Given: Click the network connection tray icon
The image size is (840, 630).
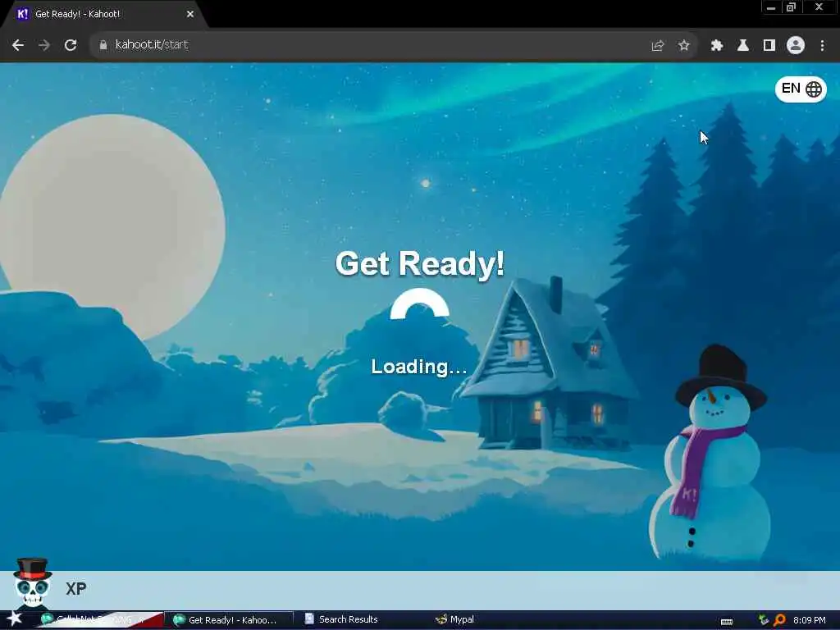Looking at the screenshot, I should pos(764,620).
